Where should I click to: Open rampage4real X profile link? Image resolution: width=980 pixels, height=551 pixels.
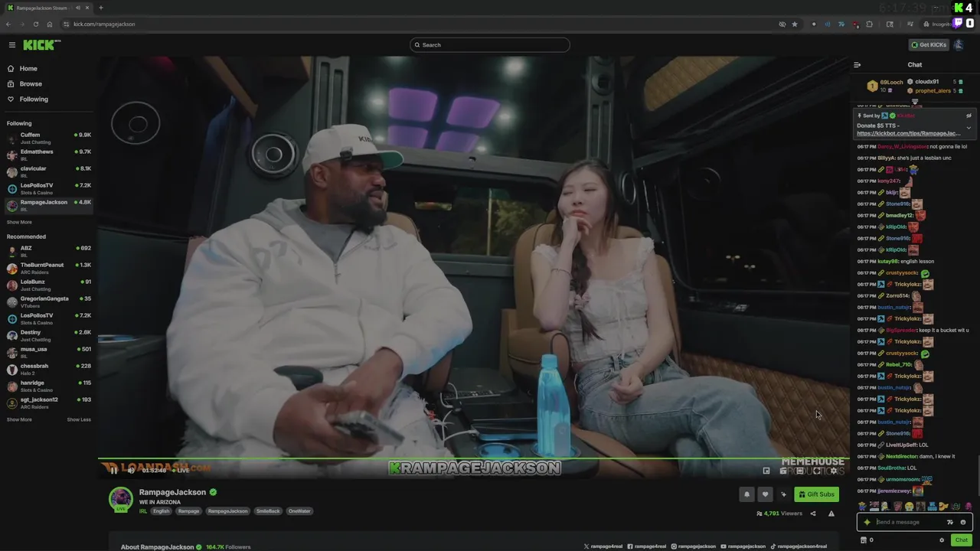click(x=603, y=546)
